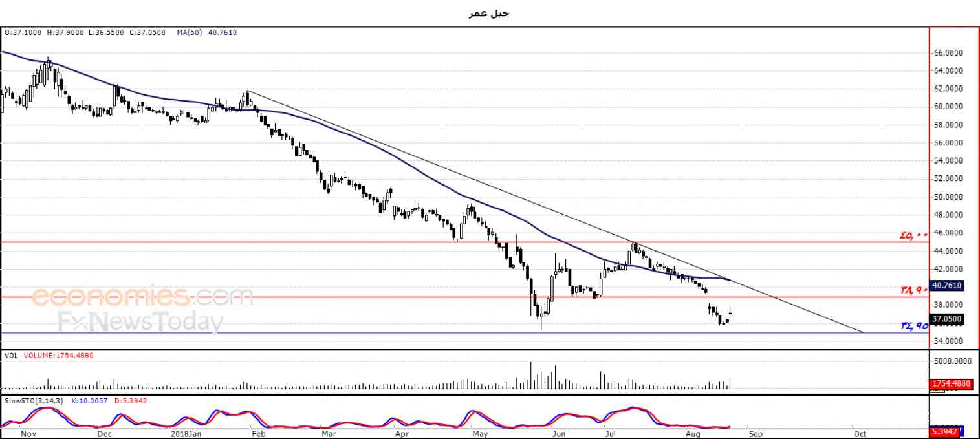
Task: Select the Nov label on time axis
Action: click(27, 433)
